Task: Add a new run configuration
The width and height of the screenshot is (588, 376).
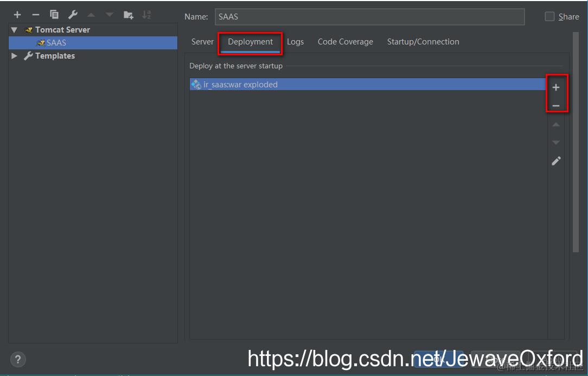Action: pyautogui.click(x=17, y=15)
